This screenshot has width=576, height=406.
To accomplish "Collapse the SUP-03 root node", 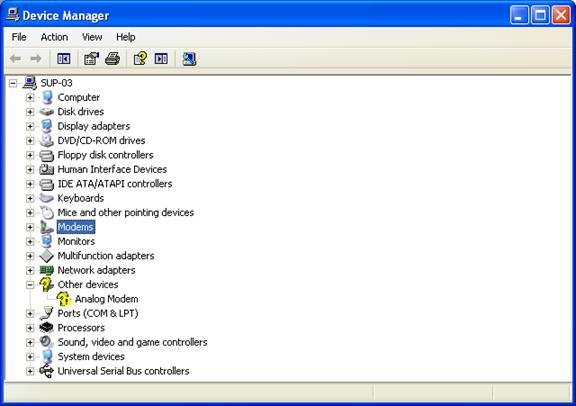I will pos(13,83).
